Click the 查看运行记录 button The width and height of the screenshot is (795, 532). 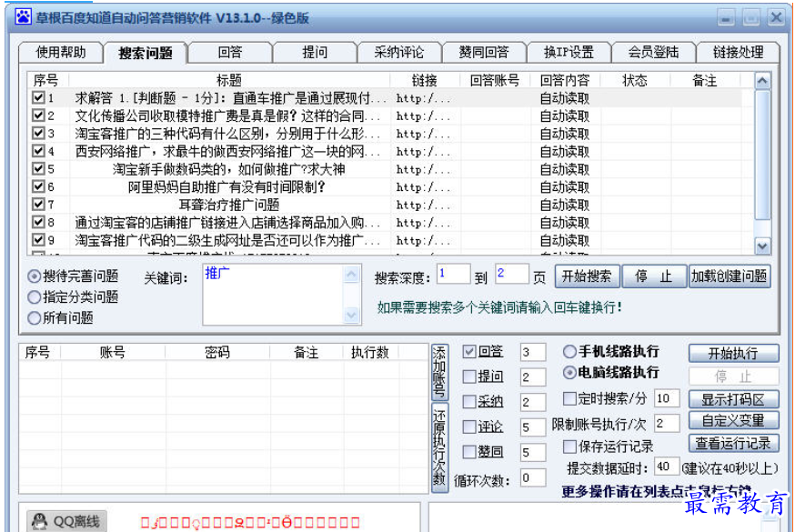point(733,444)
